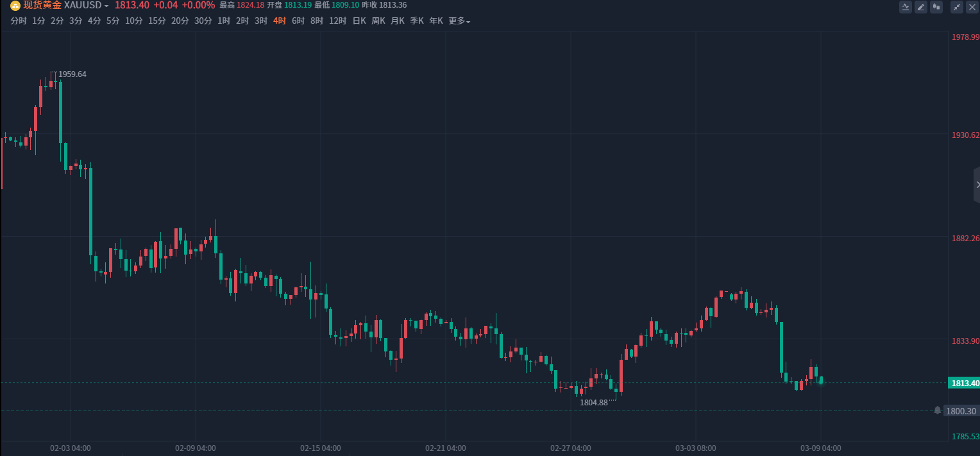Click the 03-09 04:00 time axis label
The image size is (980, 456).
coord(821,448)
